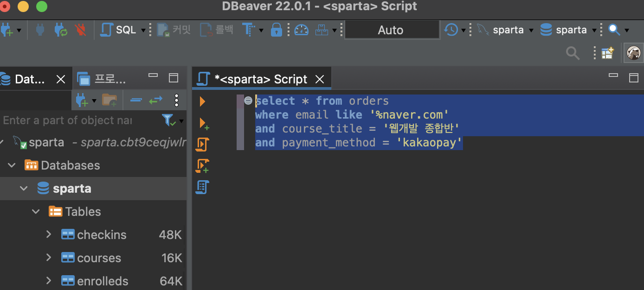Maximize the navigator panel
644x290 pixels.
pyautogui.click(x=174, y=77)
